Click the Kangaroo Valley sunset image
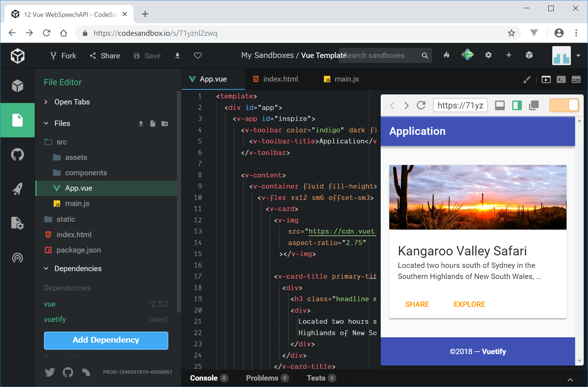This screenshot has height=387, width=588. coord(478,197)
